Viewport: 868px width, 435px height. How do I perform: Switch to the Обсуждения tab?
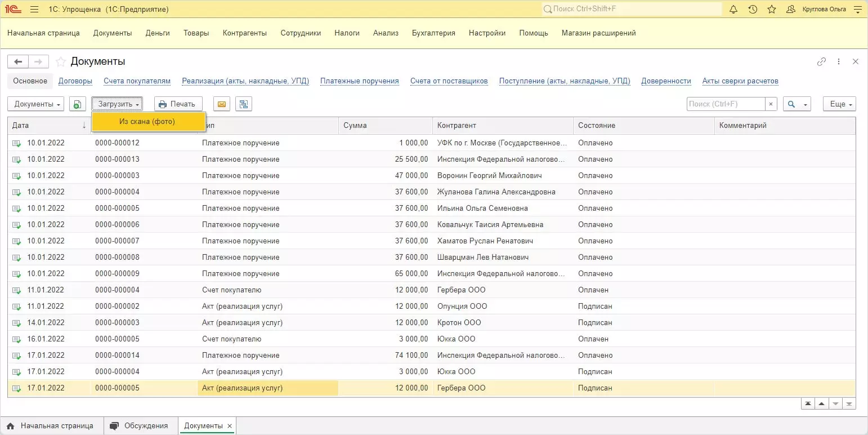pos(140,426)
